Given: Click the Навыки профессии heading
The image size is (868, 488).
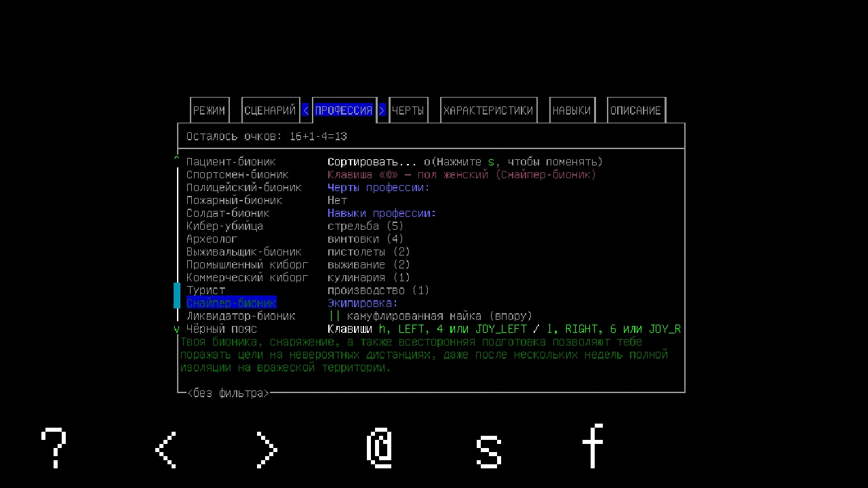Looking at the screenshot, I should tap(382, 213).
